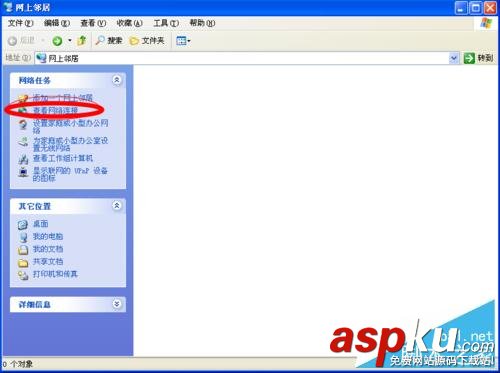Open the 帮助 menu

pyautogui.click(x=202, y=23)
